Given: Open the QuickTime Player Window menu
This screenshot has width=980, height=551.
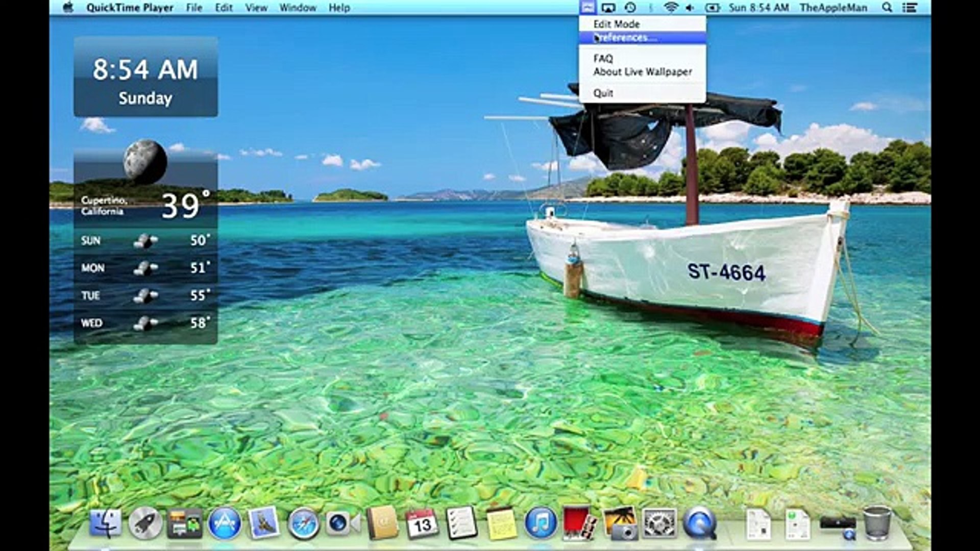Looking at the screenshot, I should coord(298,8).
